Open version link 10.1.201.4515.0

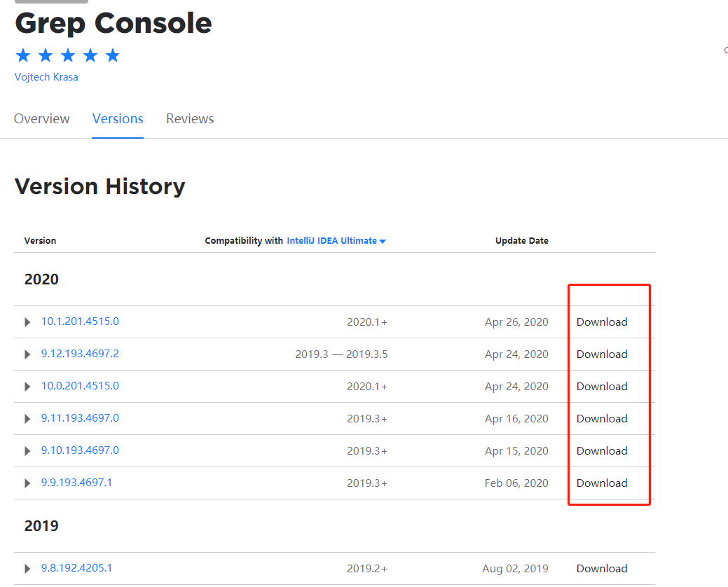point(80,322)
